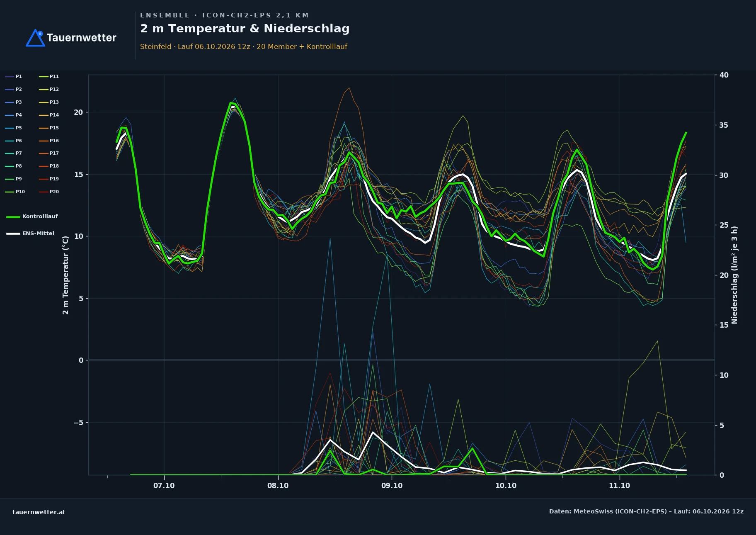Click the MeteoSwiss data source footer text
Viewport: 756px width, 535px height.
tap(646, 511)
